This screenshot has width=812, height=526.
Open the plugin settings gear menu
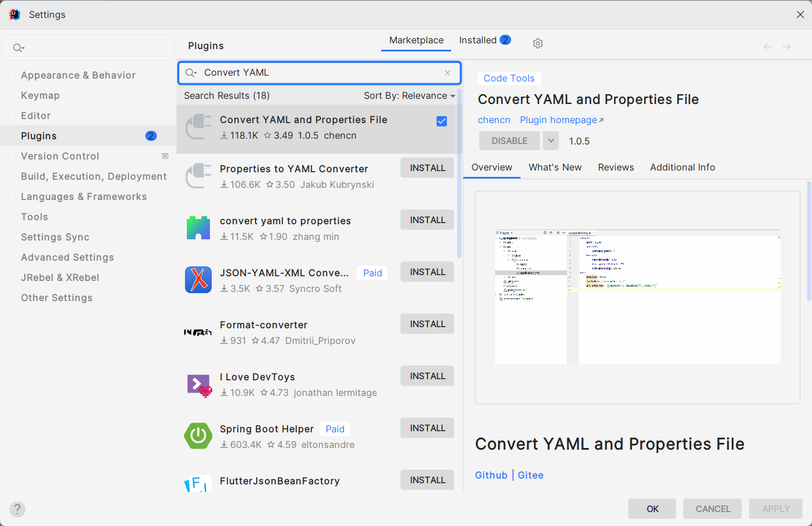538,43
